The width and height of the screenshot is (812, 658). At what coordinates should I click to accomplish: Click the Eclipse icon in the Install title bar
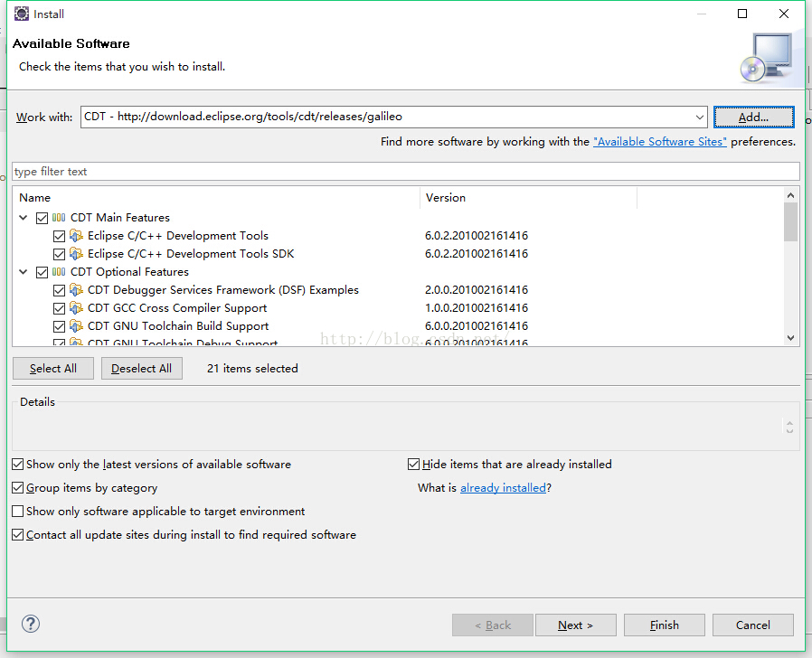(21, 14)
